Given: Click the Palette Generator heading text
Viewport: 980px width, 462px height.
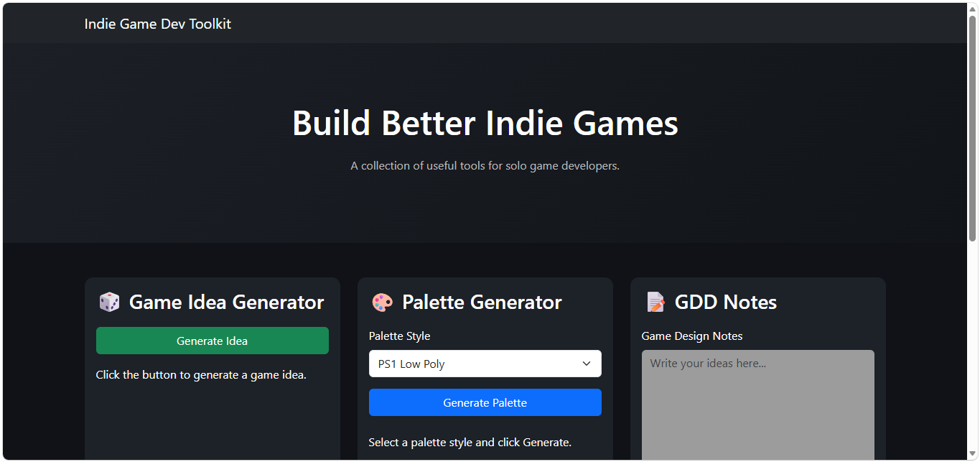Looking at the screenshot, I should pos(482,302).
